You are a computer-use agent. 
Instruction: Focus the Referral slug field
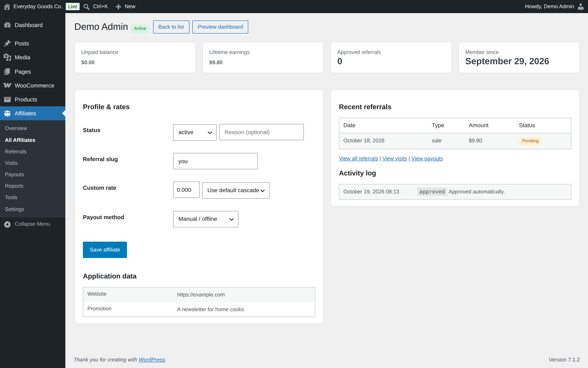(x=215, y=161)
